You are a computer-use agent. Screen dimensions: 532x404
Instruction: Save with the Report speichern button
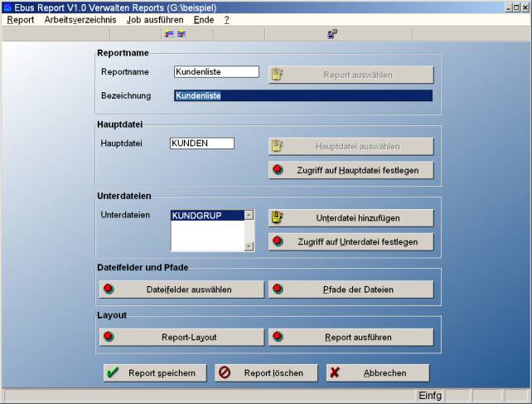pyautogui.click(x=154, y=373)
